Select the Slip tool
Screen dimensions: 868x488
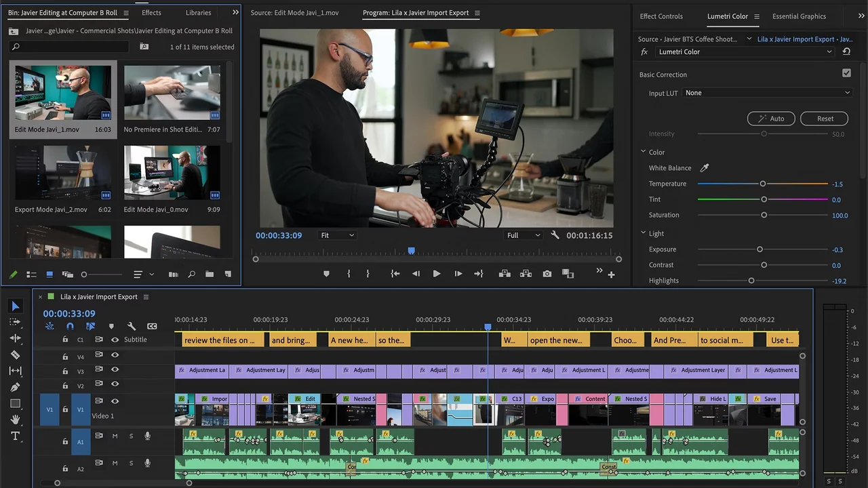tap(16, 371)
